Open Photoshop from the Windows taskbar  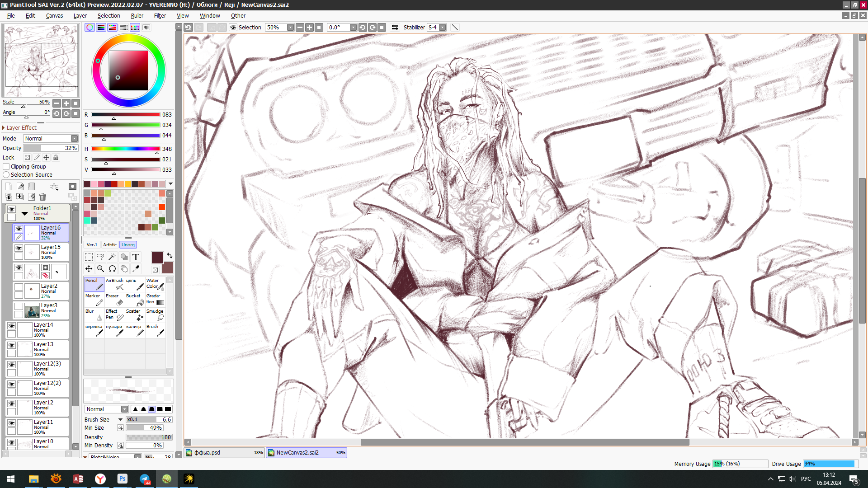[123, 479]
